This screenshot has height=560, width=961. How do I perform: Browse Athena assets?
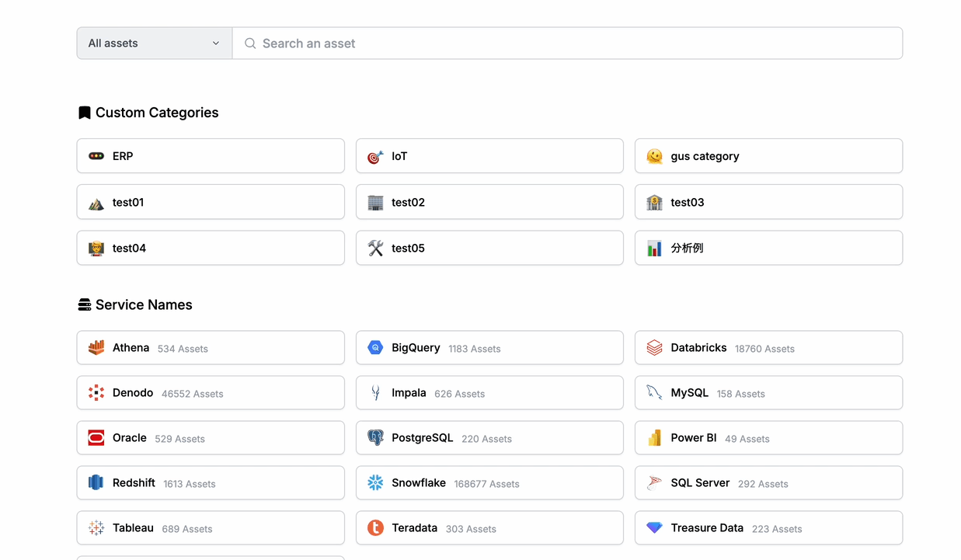pos(211,348)
